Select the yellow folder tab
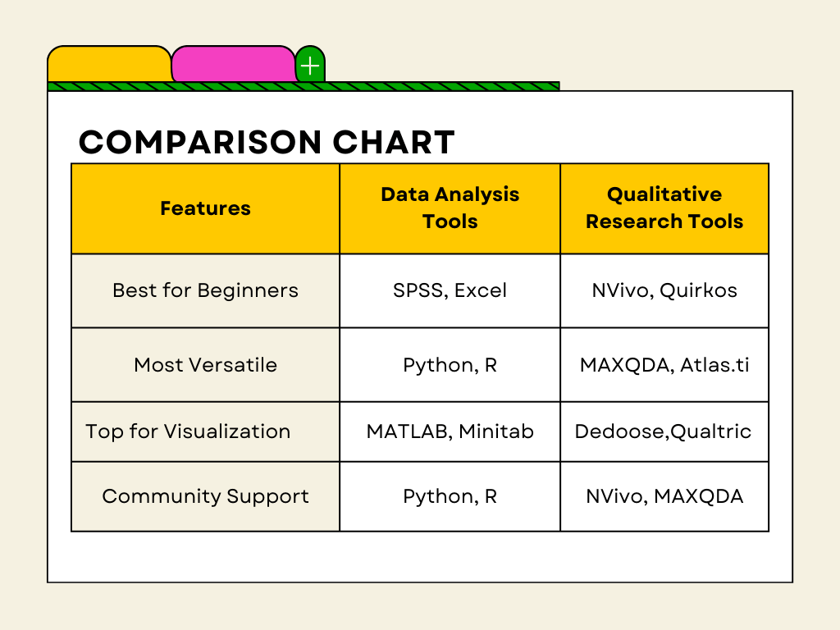 coord(109,64)
